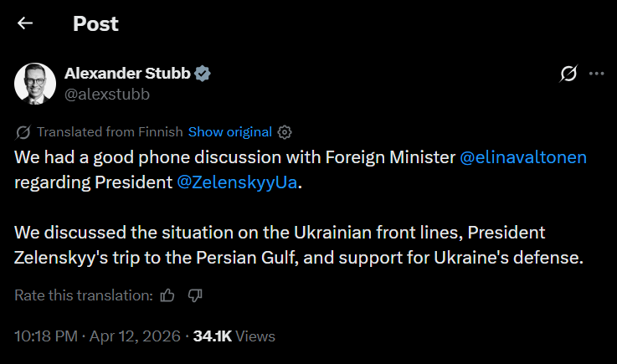Click the 'Rate this translation' label
The width and height of the screenshot is (617, 364).
83,295
